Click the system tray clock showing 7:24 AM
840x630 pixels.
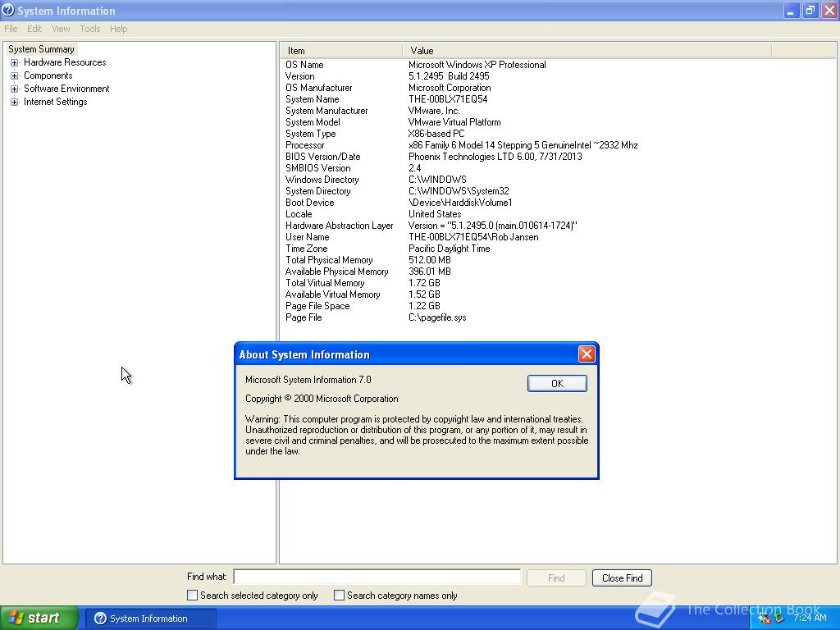click(x=810, y=619)
